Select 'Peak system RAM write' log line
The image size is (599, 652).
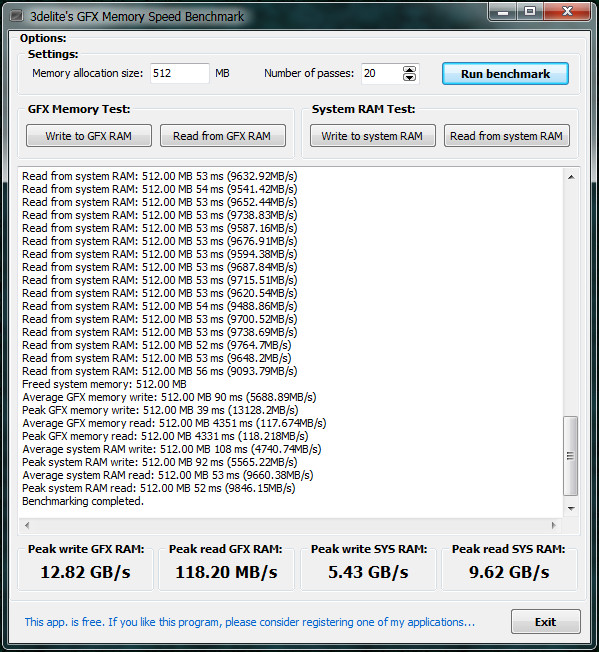[x=160, y=462]
